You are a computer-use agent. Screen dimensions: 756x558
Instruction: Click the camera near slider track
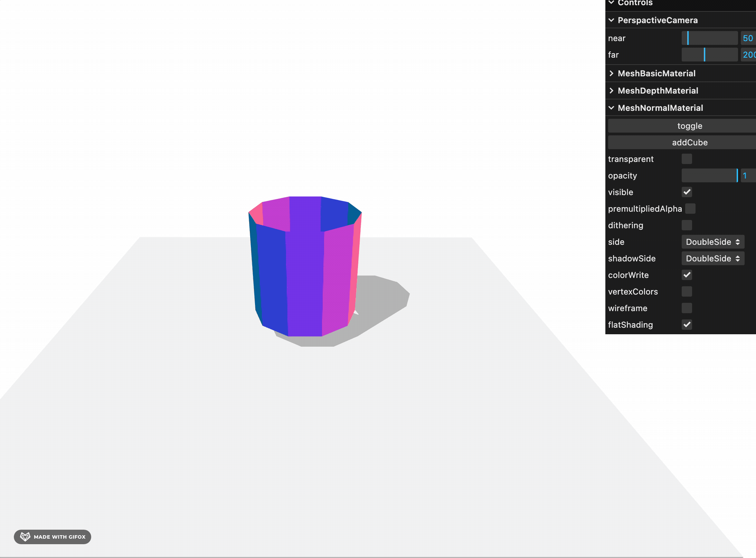[x=709, y=38]
